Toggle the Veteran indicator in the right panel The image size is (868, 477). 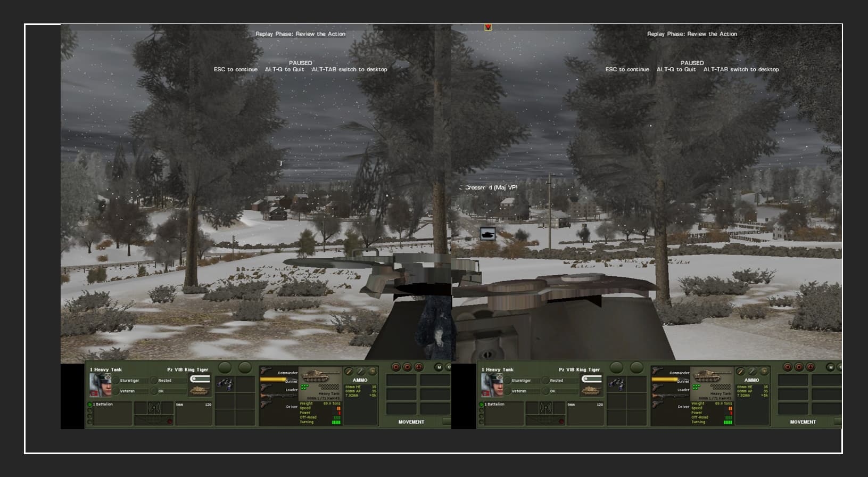tap(507, 391)
